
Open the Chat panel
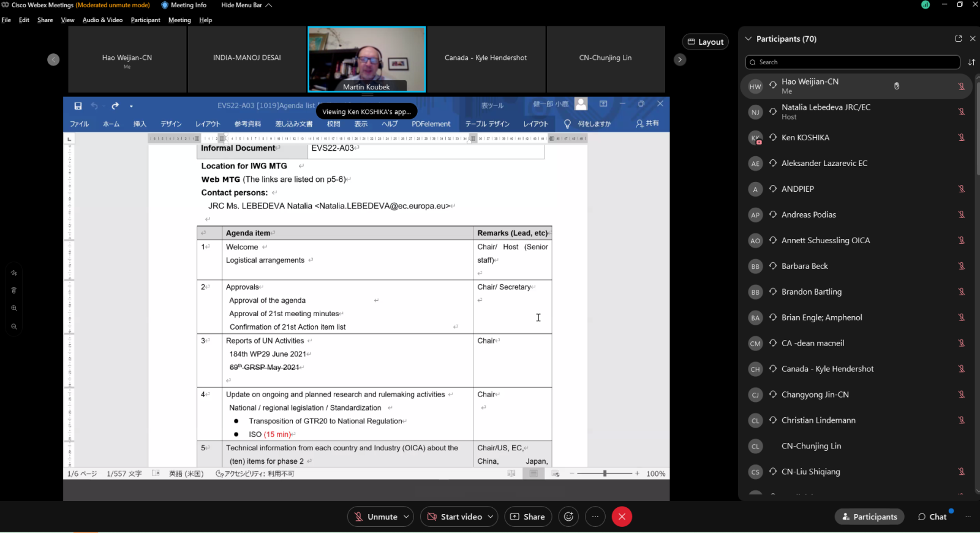point(932,516)
